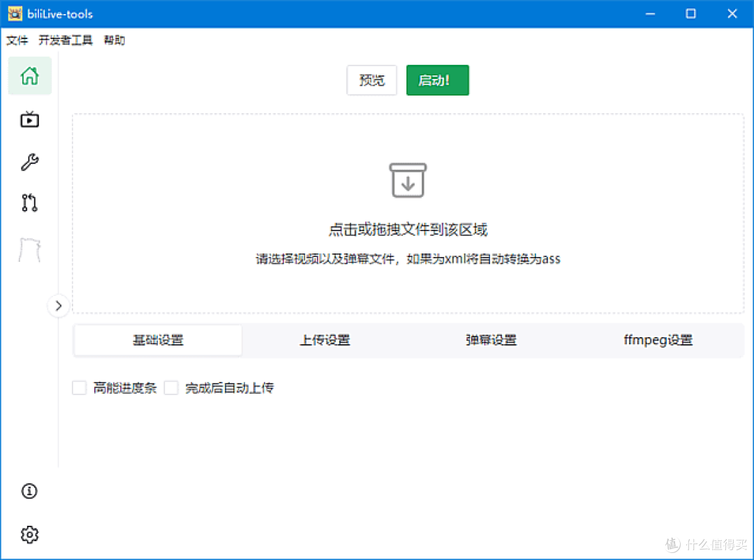Expand the sidebar with the chevron arrow
The width and height of the screenshot is (754, 560).
(x=59, y=306)
